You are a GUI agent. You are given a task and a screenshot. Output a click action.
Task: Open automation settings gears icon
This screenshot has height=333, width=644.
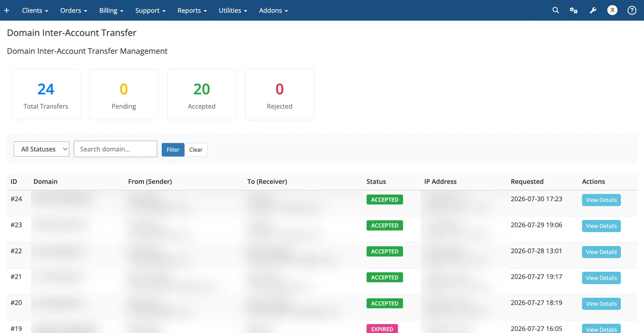point(574,10)
